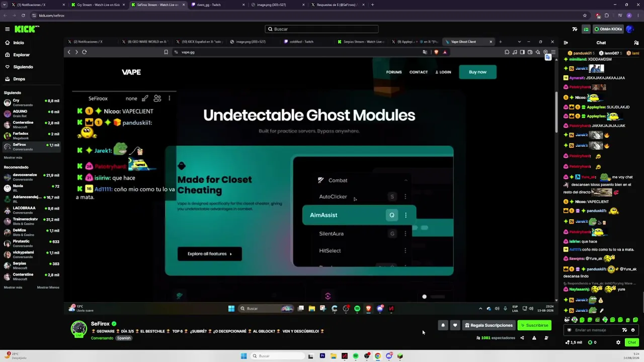The height and width of the screenshot is (362, 644).
Task: Share the stream
Action: [x=522, y=338]
